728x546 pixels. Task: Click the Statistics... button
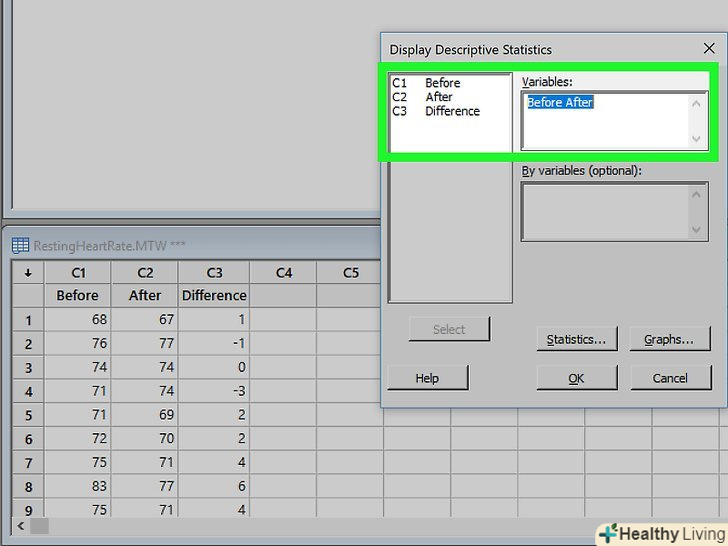pyautogui.click(x=576, y=339)
